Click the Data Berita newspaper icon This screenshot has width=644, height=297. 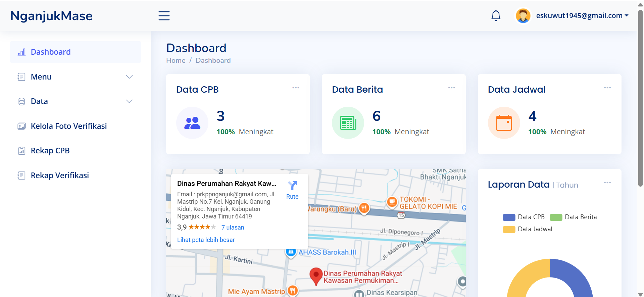click(x=348, y=123)
